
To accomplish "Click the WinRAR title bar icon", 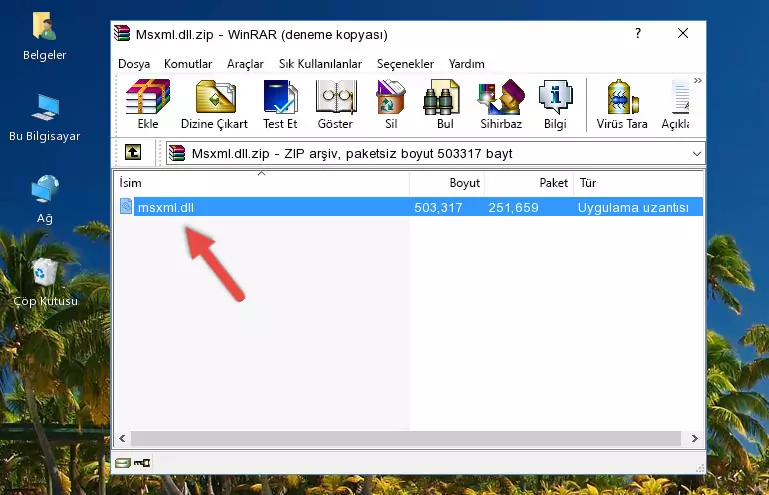I will [x=122, y=33].
